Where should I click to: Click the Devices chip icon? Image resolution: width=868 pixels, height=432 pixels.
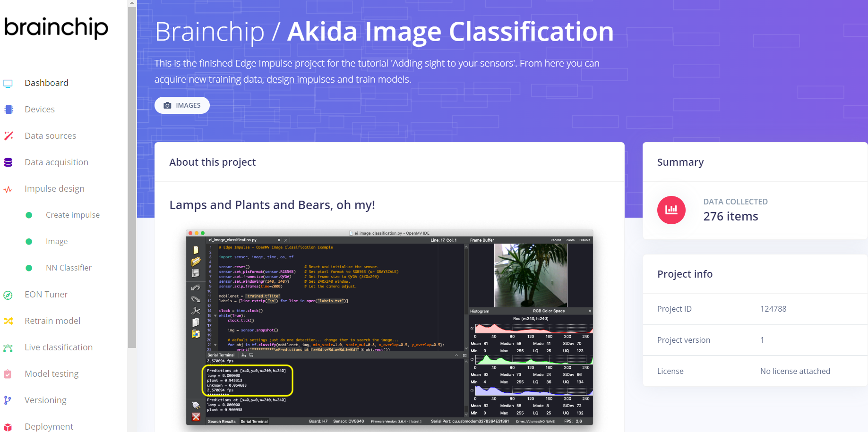9,110
